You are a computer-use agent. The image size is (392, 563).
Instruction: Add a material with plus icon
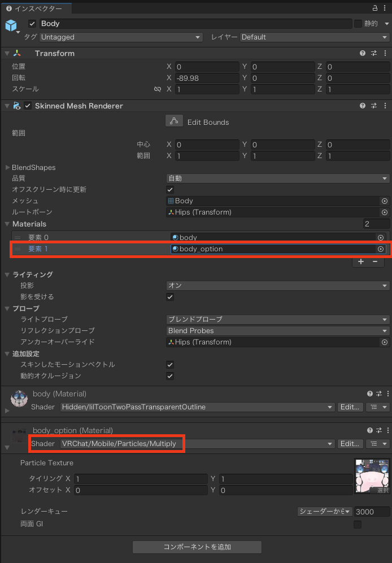pos(360,261)
